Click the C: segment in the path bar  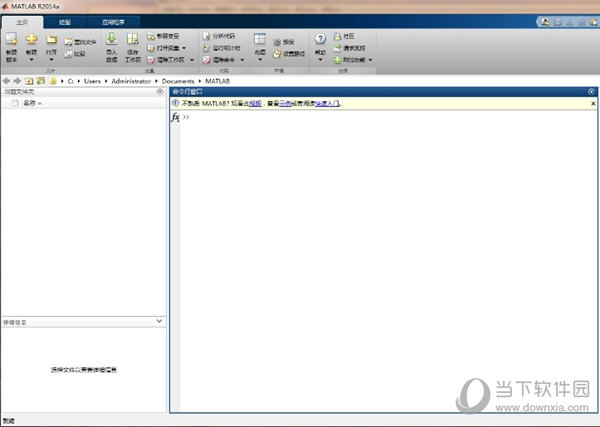point(70,81)
